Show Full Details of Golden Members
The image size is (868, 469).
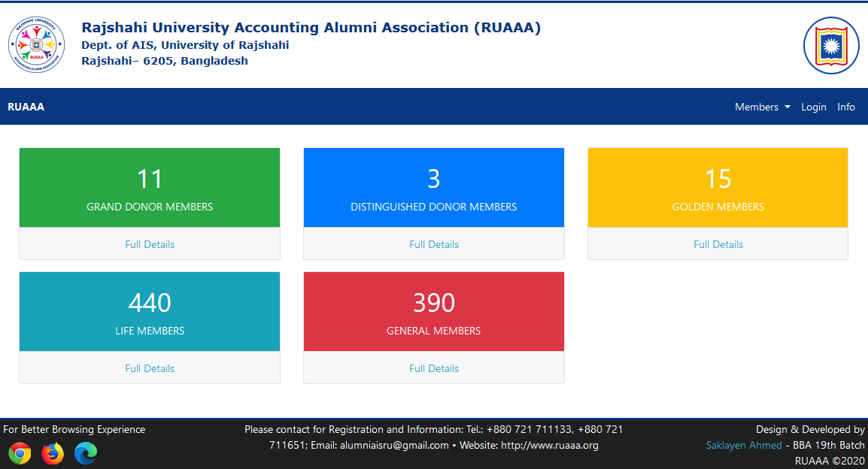click(718, 244)
